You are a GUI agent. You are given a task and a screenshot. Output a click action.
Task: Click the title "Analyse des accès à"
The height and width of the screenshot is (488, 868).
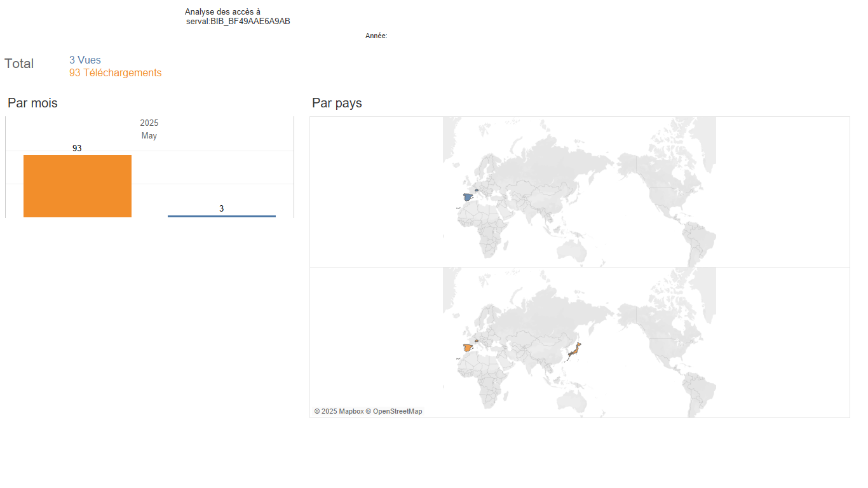tap(222, 12)
